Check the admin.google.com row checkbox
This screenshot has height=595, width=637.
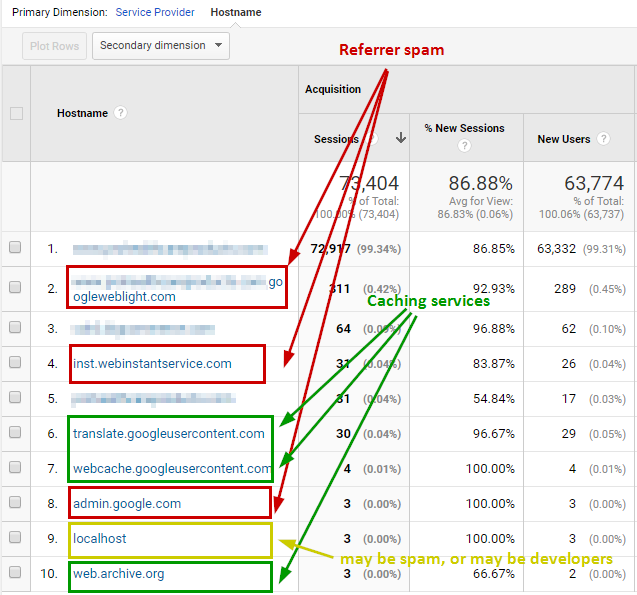(15, 502)
